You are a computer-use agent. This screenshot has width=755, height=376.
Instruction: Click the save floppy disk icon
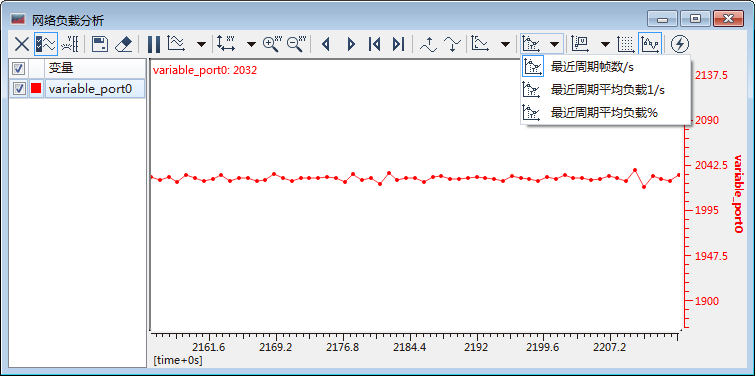[100, 44]
